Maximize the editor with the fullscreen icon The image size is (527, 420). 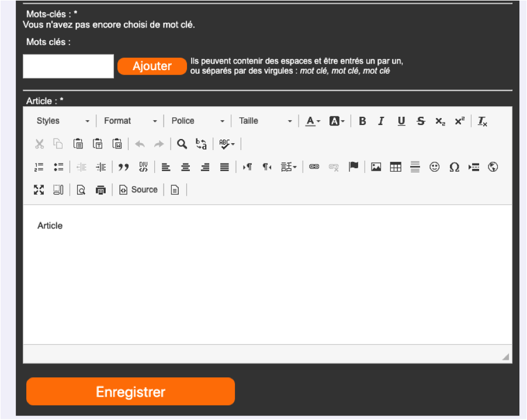[x=39, y=190]
